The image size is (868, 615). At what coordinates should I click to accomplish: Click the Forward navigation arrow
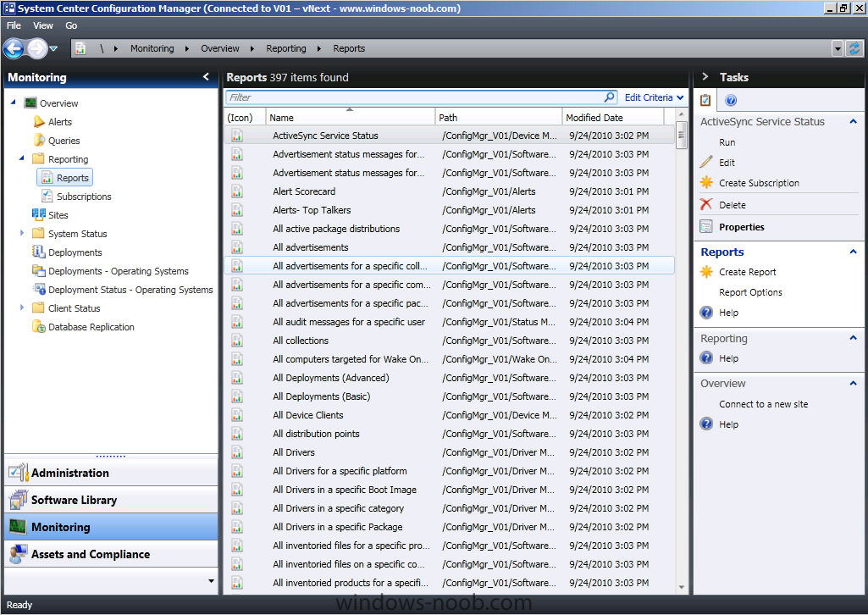pyautogui.click(x=37, y=49)
